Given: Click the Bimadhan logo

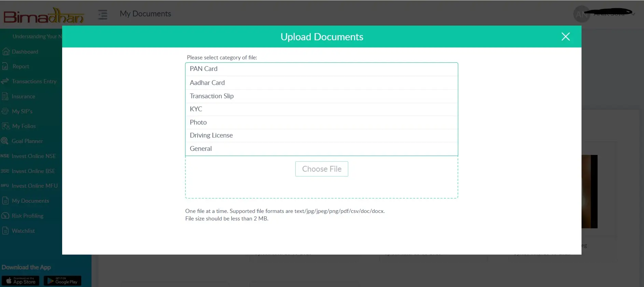Looking at the screenshot, I should point(43,16).
